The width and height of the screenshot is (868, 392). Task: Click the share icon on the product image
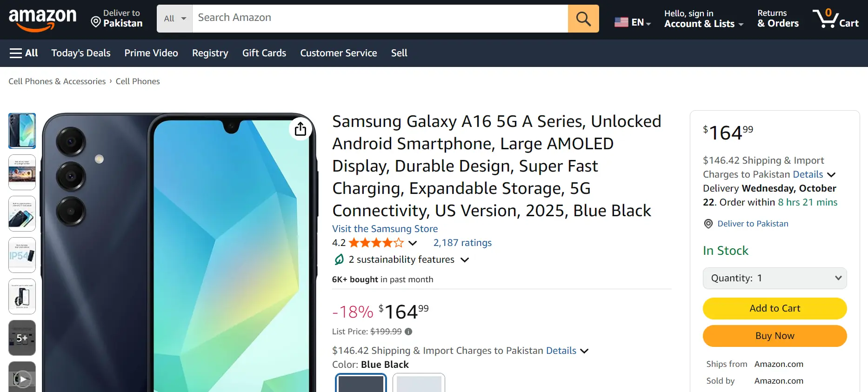(300, 129)
